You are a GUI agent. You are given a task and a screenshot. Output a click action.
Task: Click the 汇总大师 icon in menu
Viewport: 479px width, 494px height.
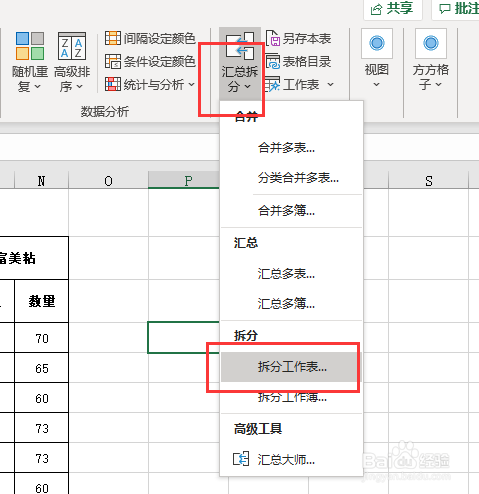[241, 459]
